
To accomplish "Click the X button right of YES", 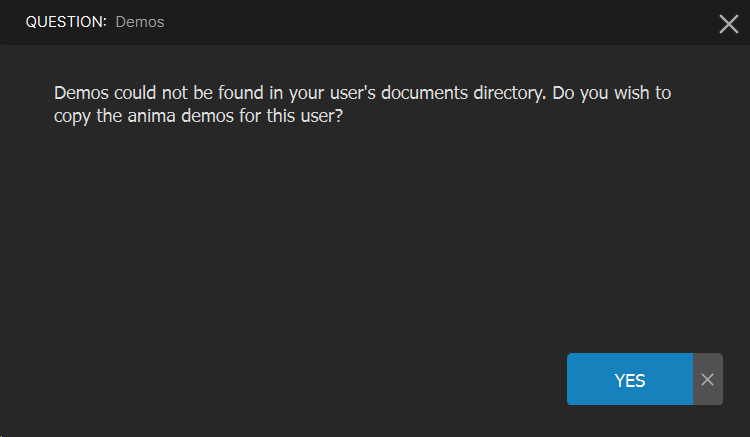I will (x=707, y=379).
